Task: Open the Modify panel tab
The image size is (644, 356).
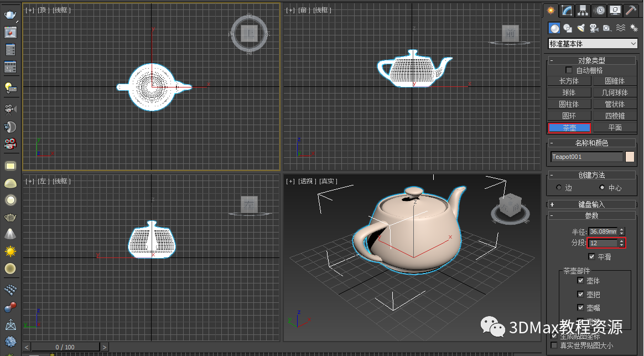Action: (567, 11)
